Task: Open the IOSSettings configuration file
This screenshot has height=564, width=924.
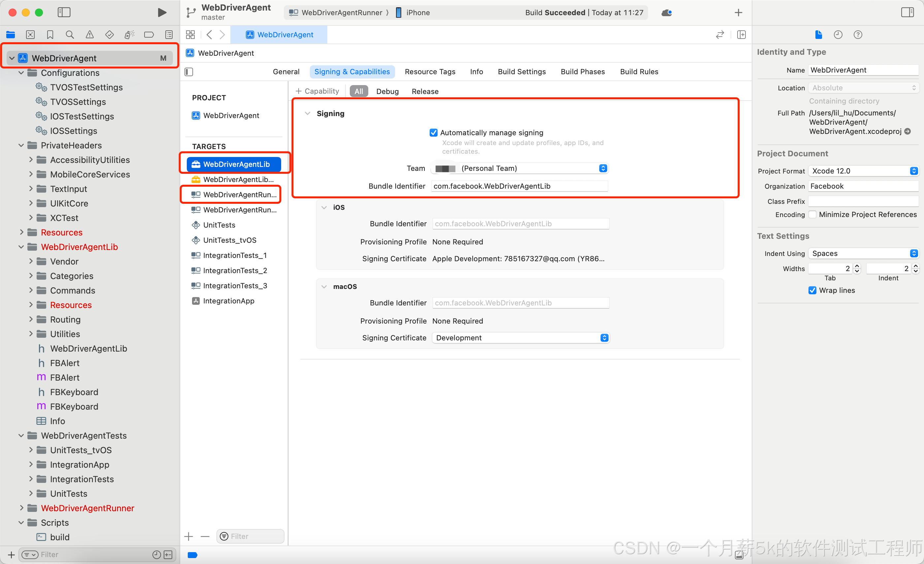Action: [x=74, y=131]
